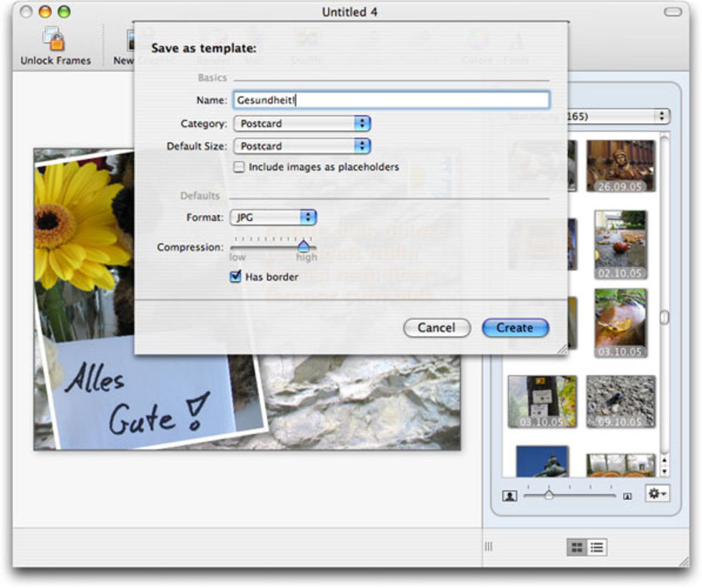Image resolution: width=702 pixels, height=588 pixels.
Task: Click the thumbnail size slider knob
Action: pos(549,494)
